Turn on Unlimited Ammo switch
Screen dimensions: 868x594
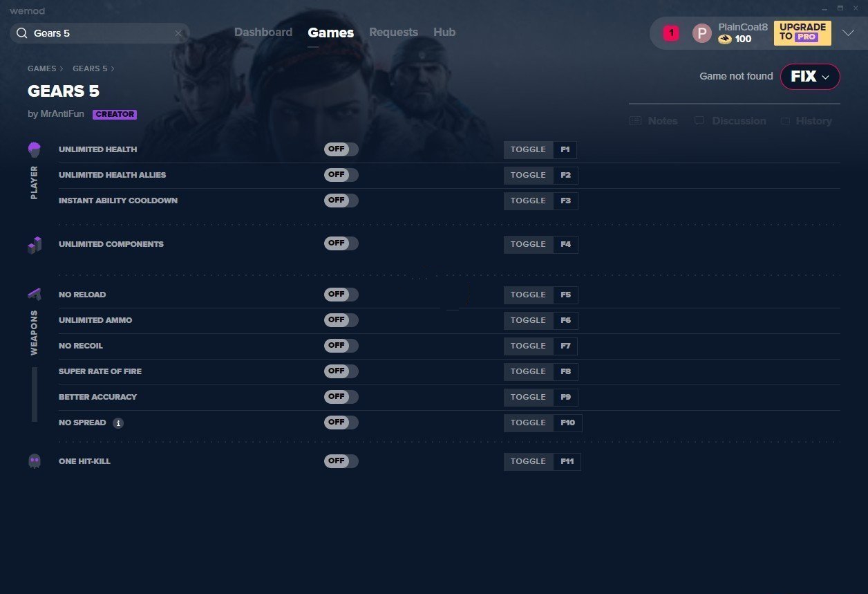tap(341, 320)
